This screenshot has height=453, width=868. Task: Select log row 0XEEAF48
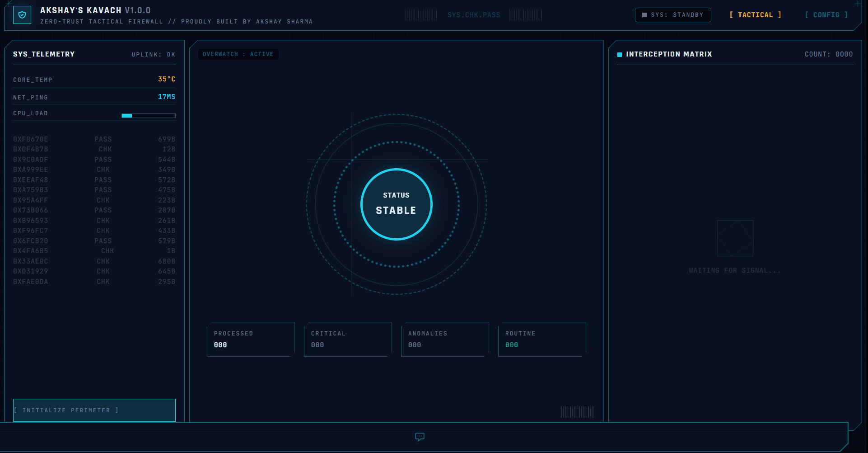coord(94,180)
